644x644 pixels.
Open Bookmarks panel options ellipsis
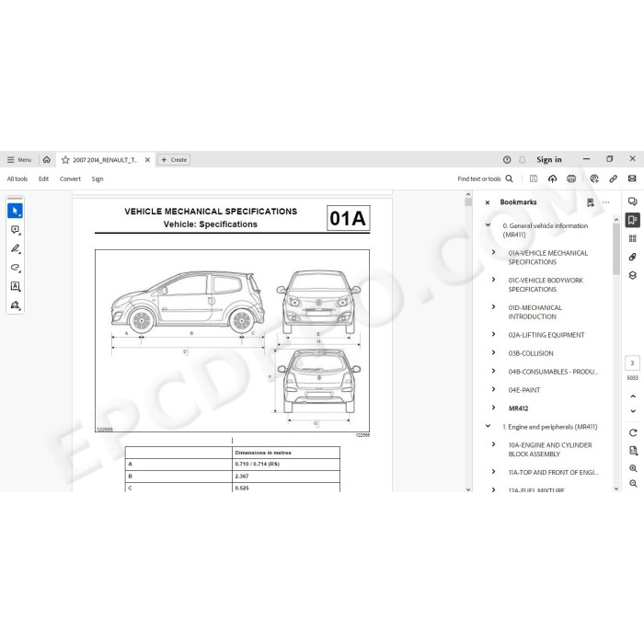(605, 202)
